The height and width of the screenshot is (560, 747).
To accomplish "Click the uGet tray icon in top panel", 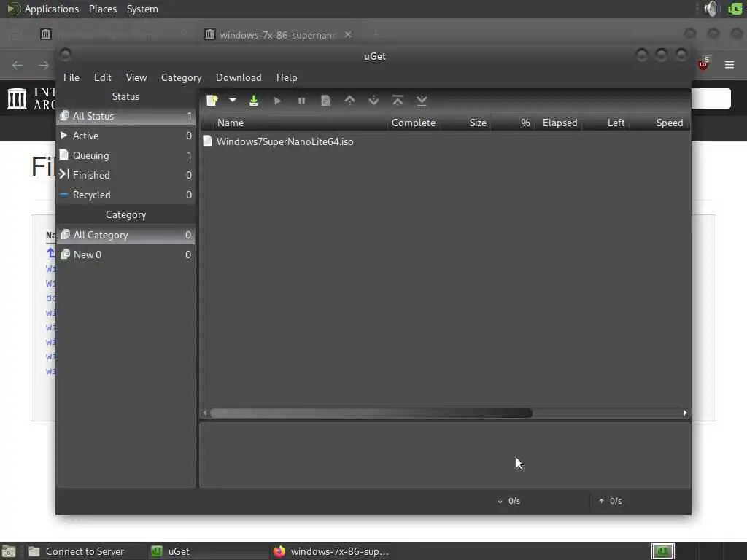I will pos(735,9).
